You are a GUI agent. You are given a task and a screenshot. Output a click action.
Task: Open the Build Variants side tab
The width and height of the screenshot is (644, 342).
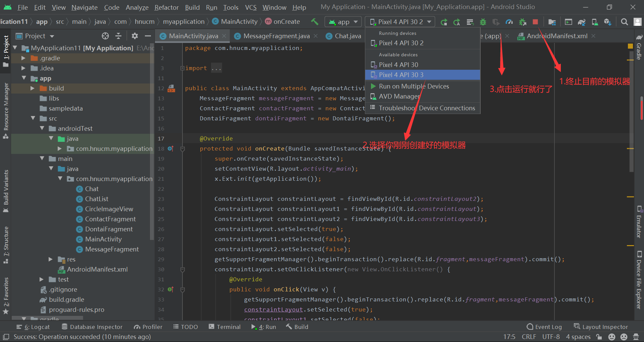point(6,191)
